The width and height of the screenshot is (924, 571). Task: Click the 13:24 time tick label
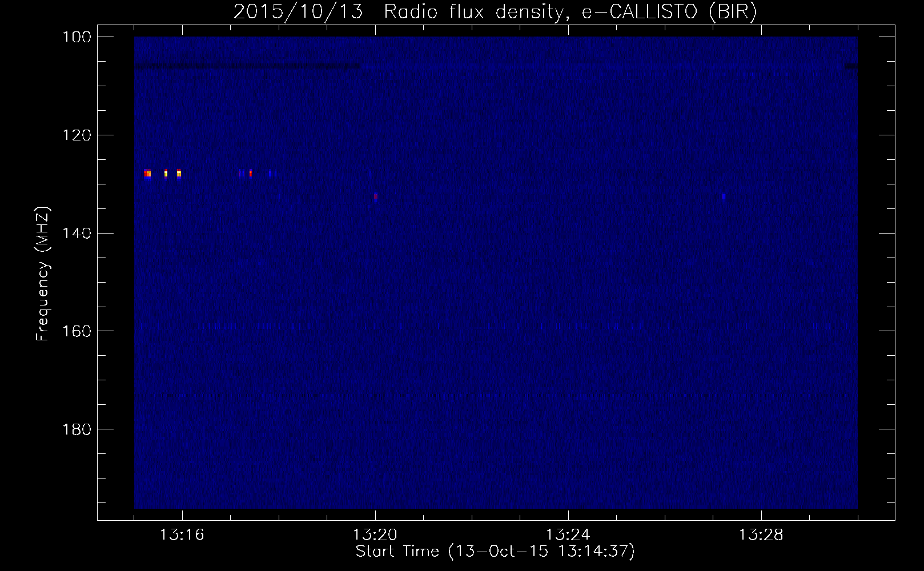pyautogui.click(x=568, y=535)
